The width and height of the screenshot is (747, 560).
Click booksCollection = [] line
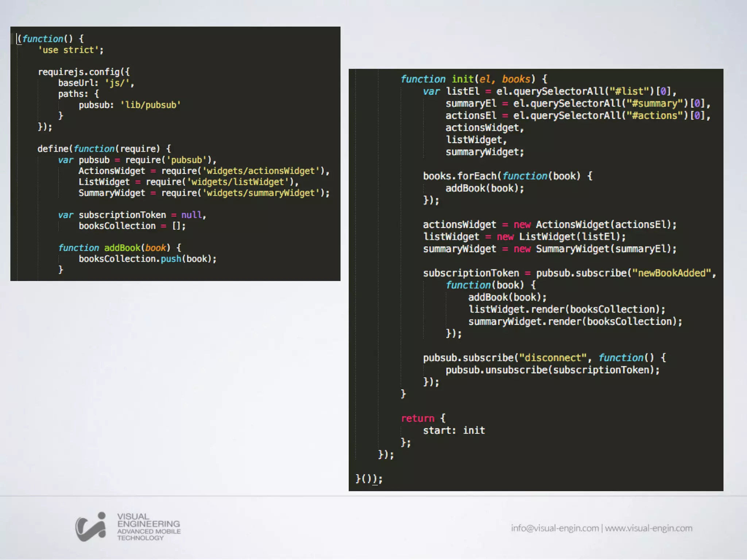coord(132,226)
